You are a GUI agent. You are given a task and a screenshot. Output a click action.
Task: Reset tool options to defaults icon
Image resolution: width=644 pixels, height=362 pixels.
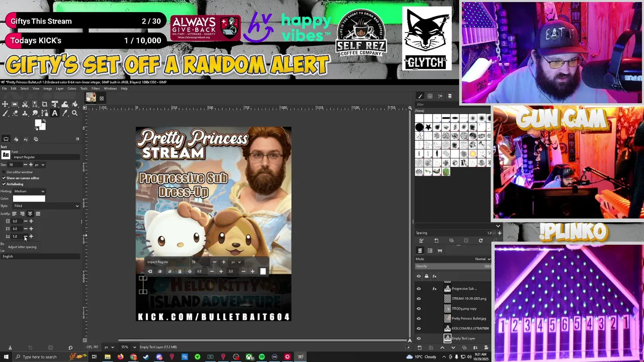point(70,347)
